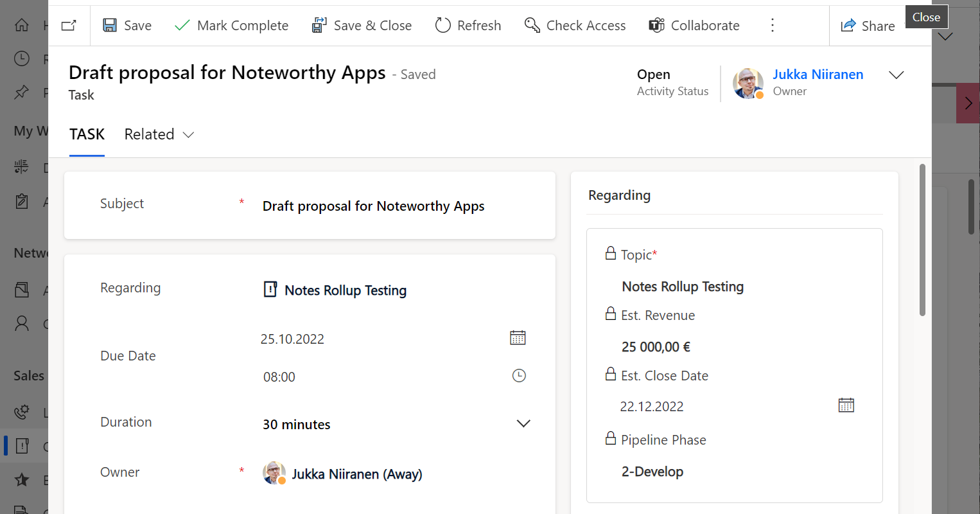Click the Refresh circular arrow icon
980x514 pixels.
(x=442, y=26)
